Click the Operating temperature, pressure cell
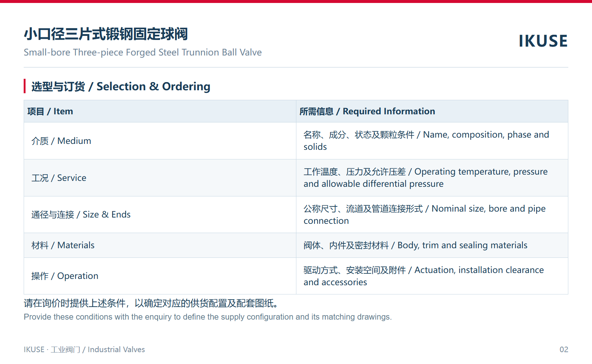The height and width of the screenshot is (364, 592). click(x=432, y=178)
